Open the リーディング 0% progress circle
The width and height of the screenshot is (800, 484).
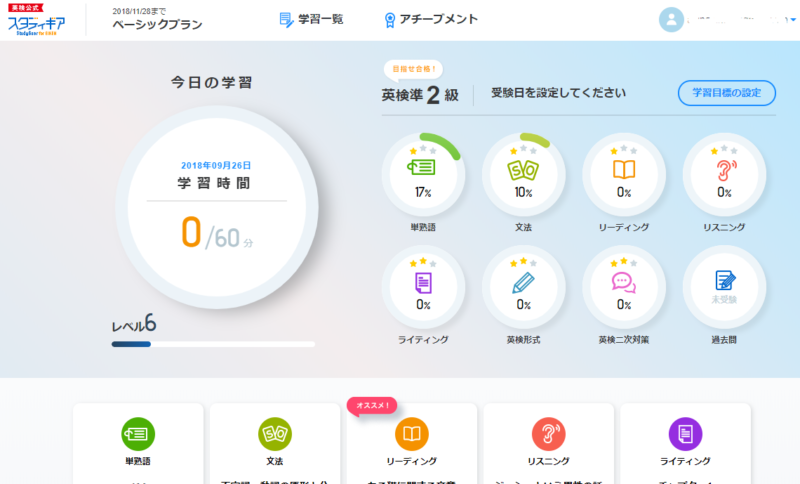pos(624,175)
